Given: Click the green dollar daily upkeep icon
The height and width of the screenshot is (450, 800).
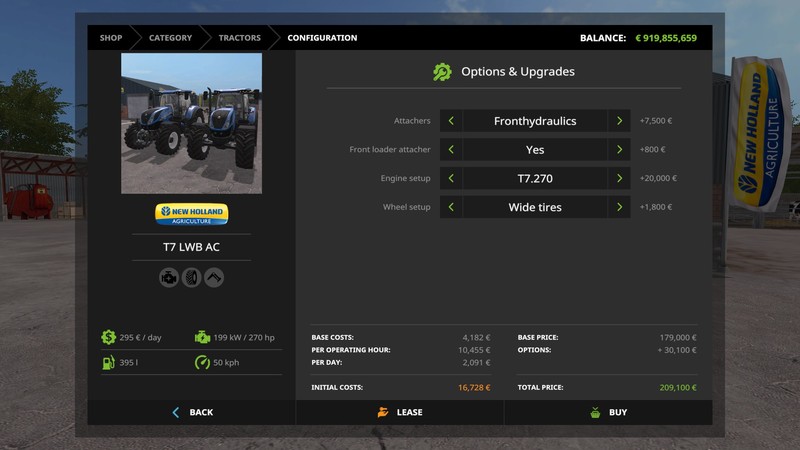Looking at the screenshot, I should tap(108, 338).
